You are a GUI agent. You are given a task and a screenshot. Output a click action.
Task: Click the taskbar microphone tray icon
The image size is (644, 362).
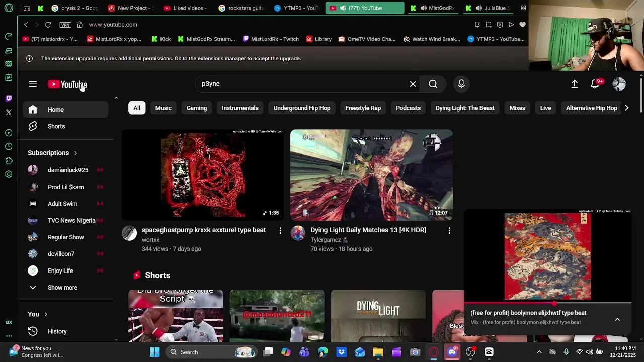click(566, 352)
